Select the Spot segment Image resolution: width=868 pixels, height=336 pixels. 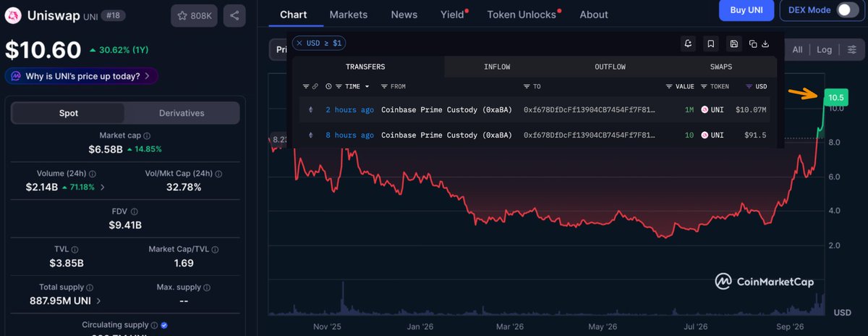(x=68, y=113)
